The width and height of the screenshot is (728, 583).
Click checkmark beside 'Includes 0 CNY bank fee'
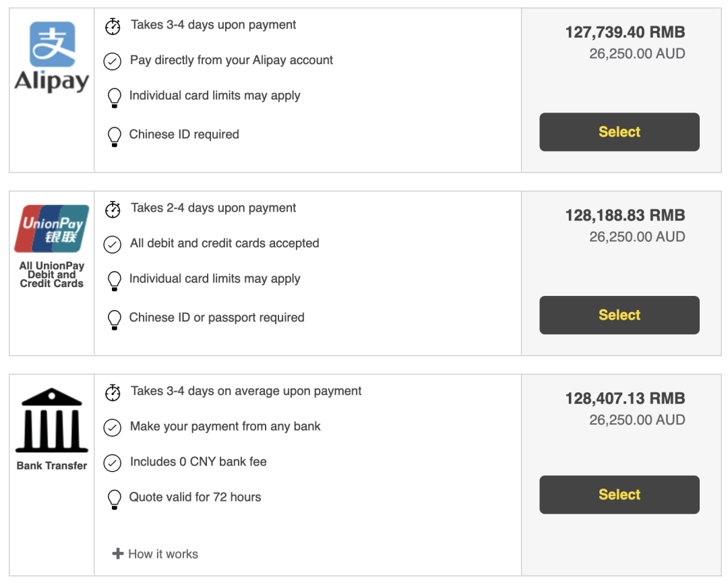pos(112,463)
